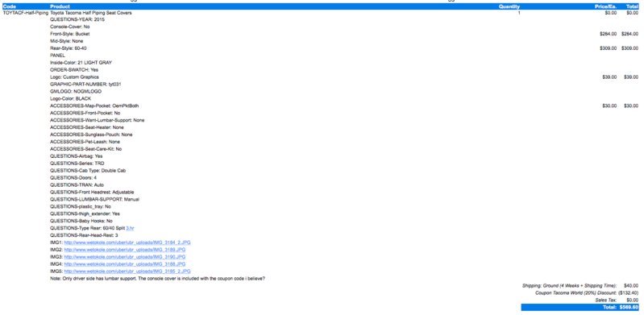Click 'ACCESSORIES-Map-Pocket: OemPktBoth' line

94,106
